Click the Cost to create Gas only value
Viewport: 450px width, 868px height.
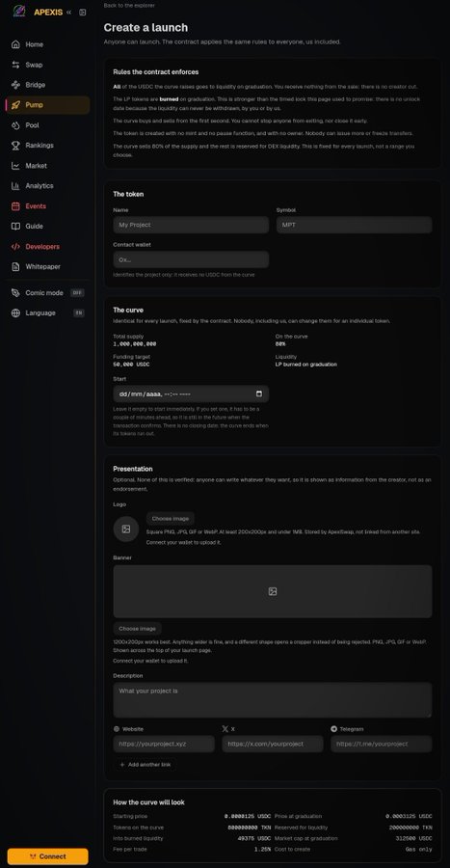421,849
